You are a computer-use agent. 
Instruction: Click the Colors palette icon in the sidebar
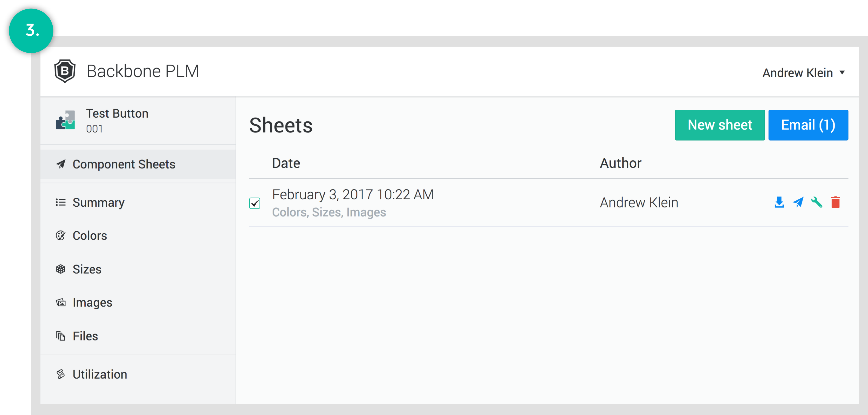pos(61,236)
